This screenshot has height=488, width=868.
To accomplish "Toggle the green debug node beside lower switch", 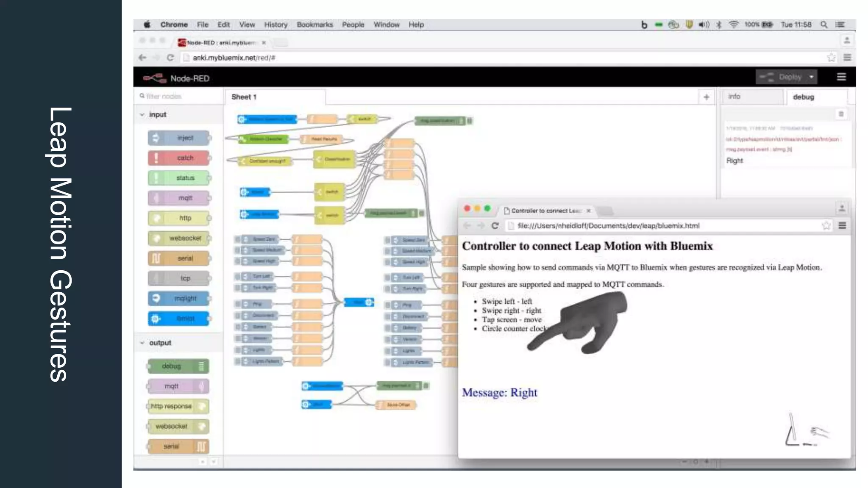I will [x=422, y=213].
